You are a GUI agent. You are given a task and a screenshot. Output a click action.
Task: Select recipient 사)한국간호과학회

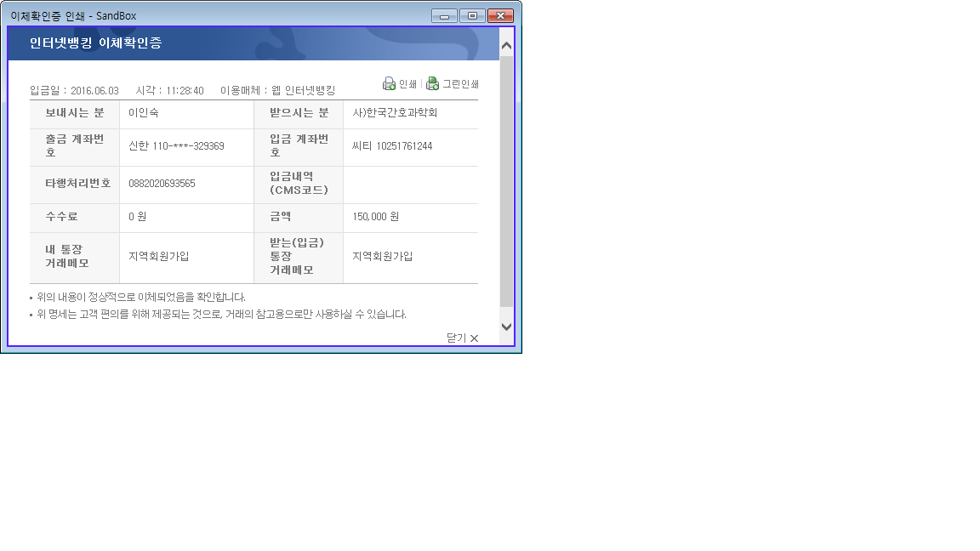pyautogui.click(x=395, y=112)
